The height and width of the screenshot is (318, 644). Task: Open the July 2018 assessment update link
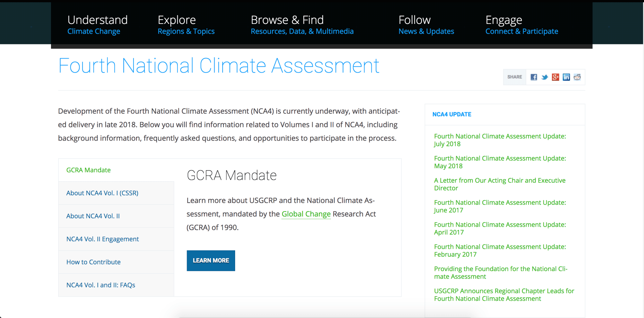tap(500, 140)
